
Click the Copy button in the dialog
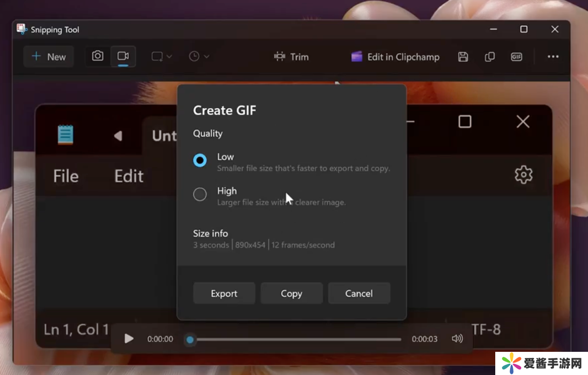[291, 293]
